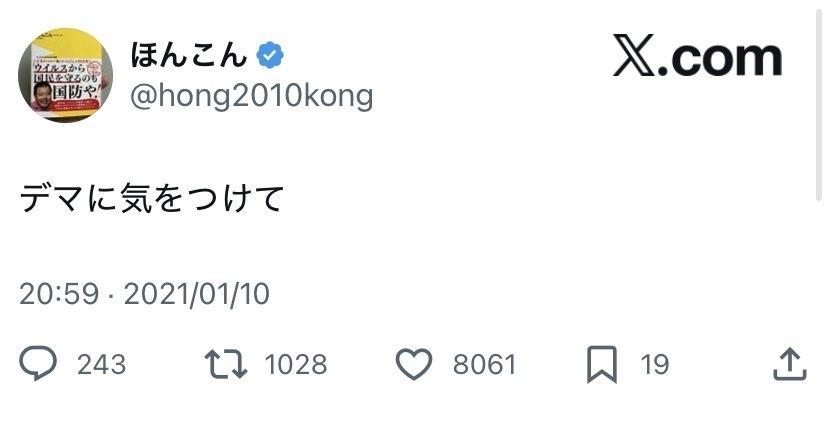The width and height of the screenshot is (828, 430).
Task: Click the reply speech bubble icon
Action: point(39,364)
